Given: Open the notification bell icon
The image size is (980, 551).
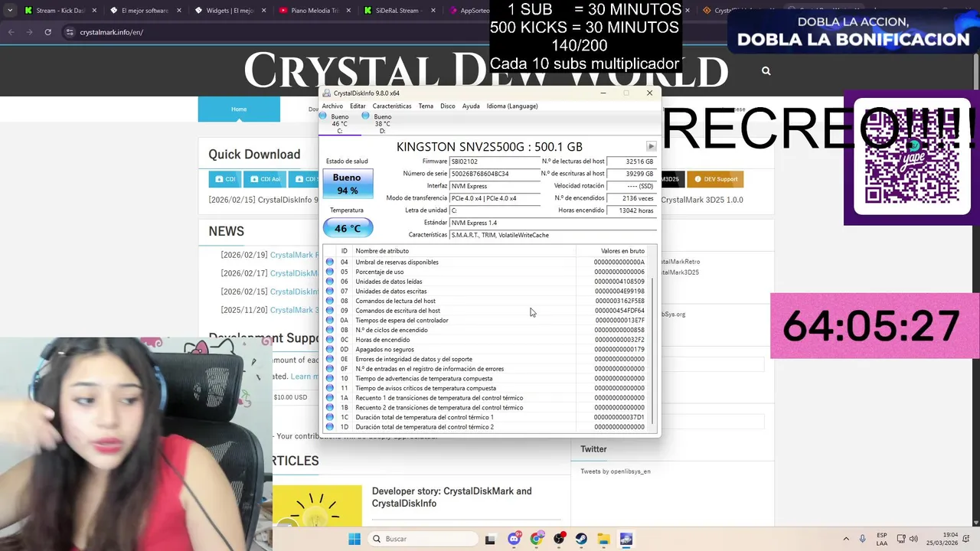Looking at the screenshot, I should (x=966, y=539).
